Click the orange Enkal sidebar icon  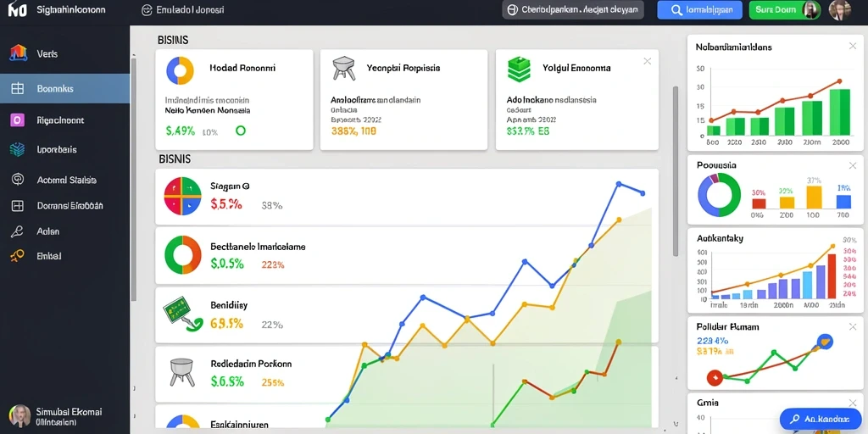[17, 256]
